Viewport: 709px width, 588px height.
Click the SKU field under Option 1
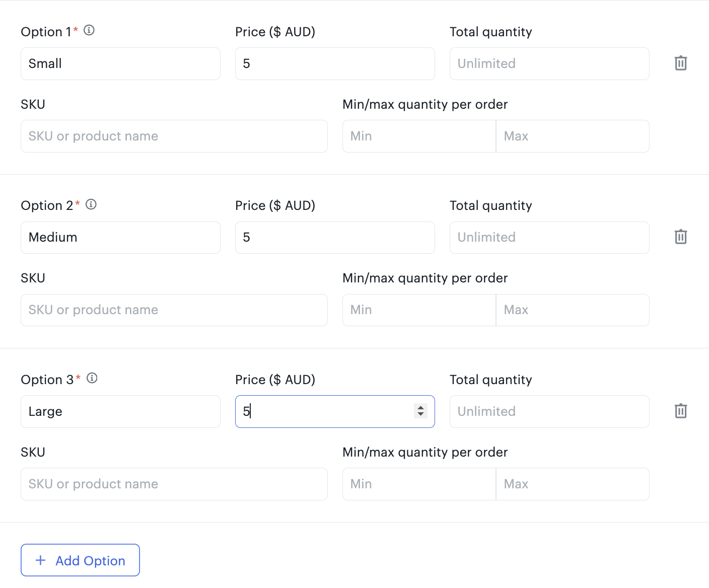[x=174, y=136]
